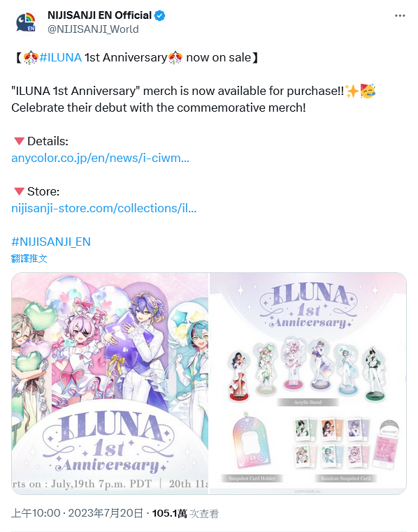Click the 105.1萬 view count

(x=169, y=513)
